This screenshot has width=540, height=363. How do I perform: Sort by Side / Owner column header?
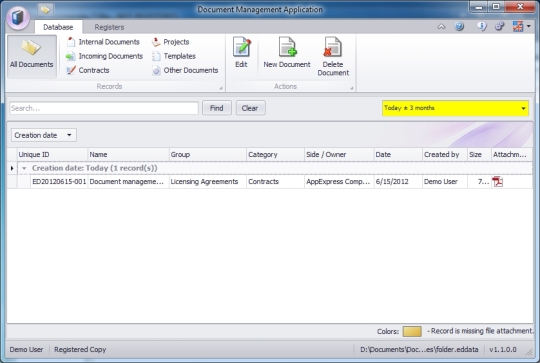(x=339, y=155)
